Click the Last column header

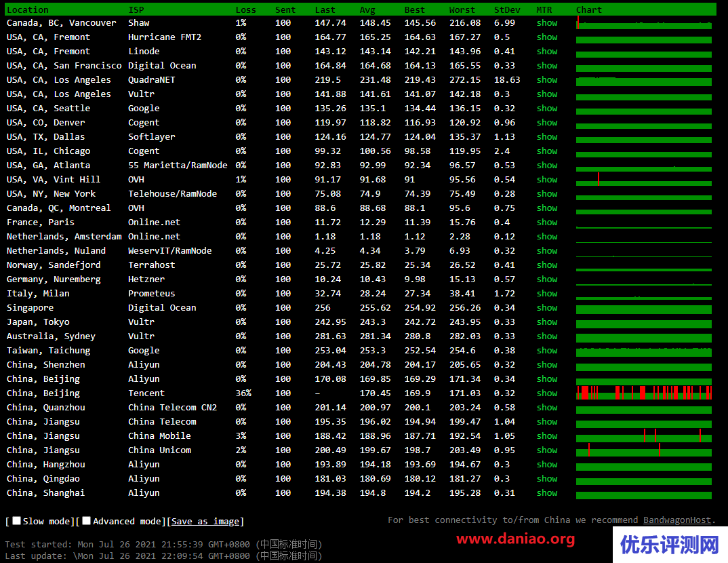(325, 9)
